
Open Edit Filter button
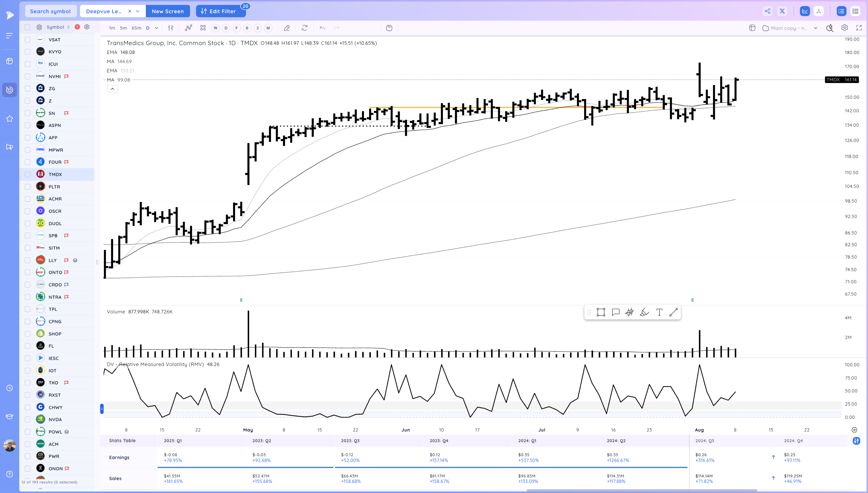click(219, 11)
